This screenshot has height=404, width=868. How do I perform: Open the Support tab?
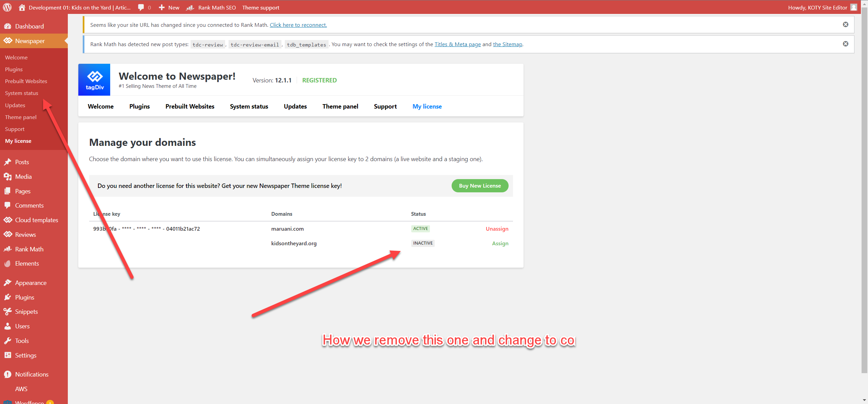[x=385, y=106]
